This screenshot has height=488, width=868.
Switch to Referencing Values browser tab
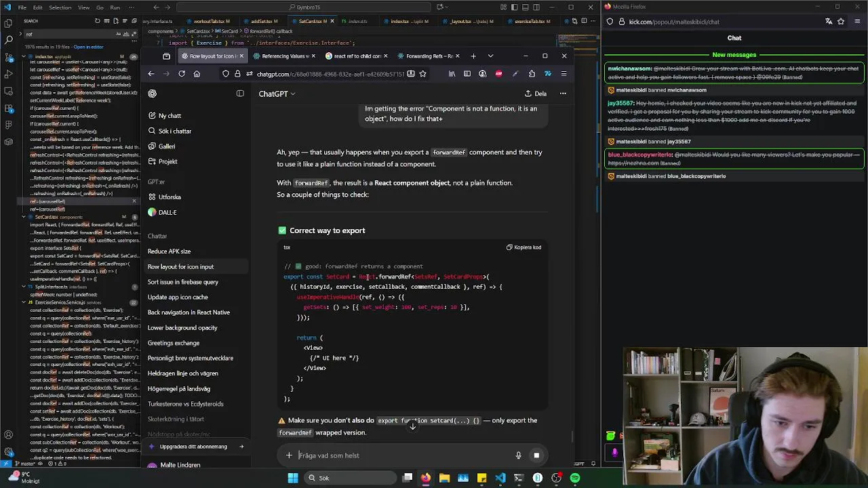coord(285,56)
